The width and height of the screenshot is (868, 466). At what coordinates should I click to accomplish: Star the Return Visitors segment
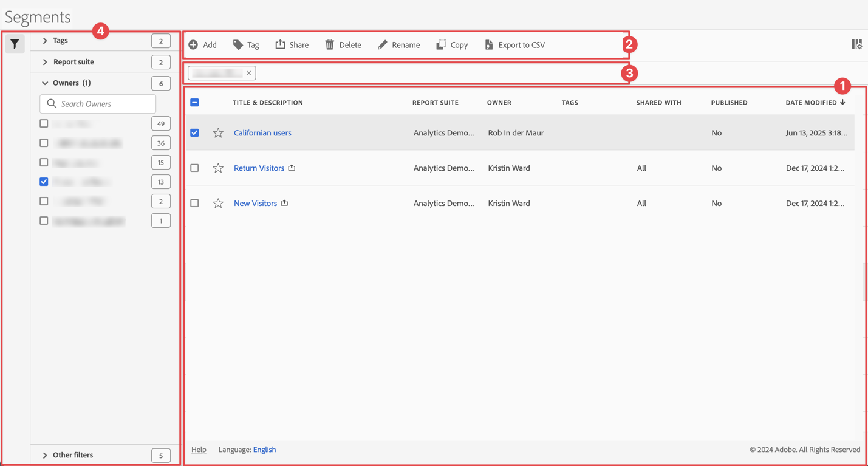(218, 168)
